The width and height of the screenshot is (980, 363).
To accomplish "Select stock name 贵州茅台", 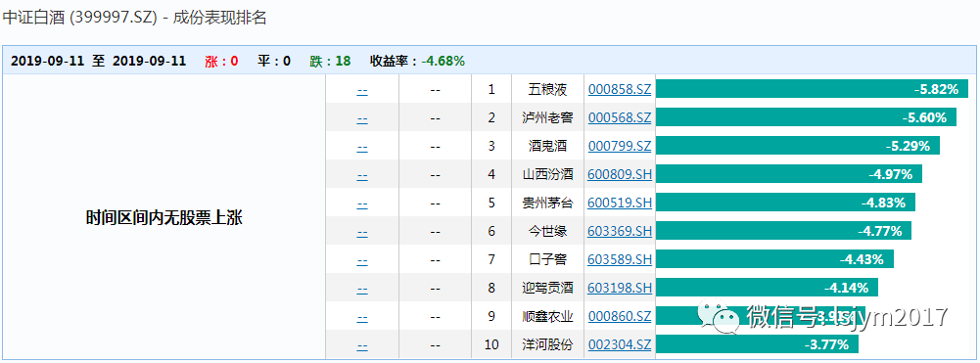I will coord(547,203).
